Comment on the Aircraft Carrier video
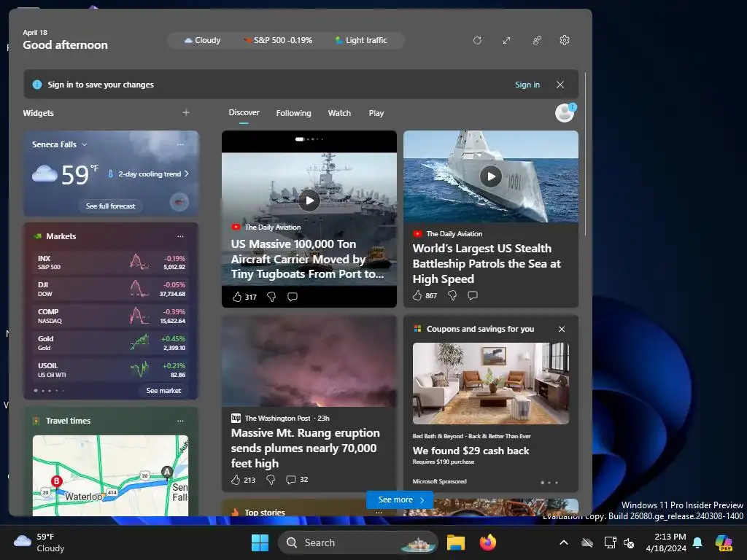Viewport: 747px width, 560px height. [x=293, y=297]
